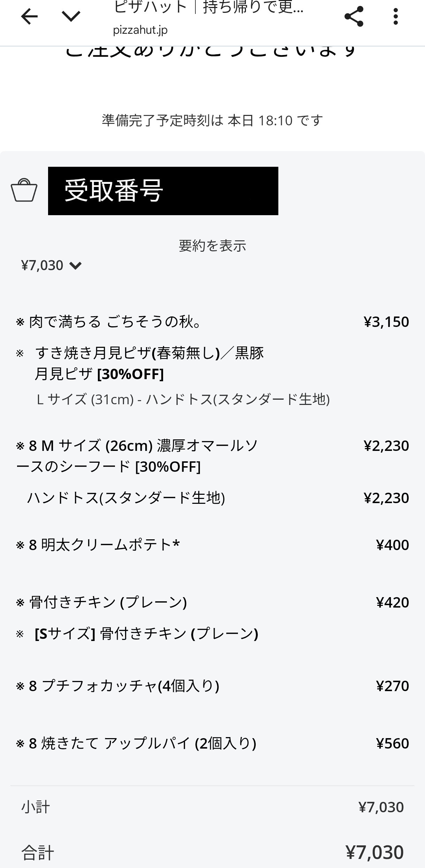The image size is (425, 868).
Task: Tap the 準備完了予定時刻 18:10 text
Action: coord(212,120)
